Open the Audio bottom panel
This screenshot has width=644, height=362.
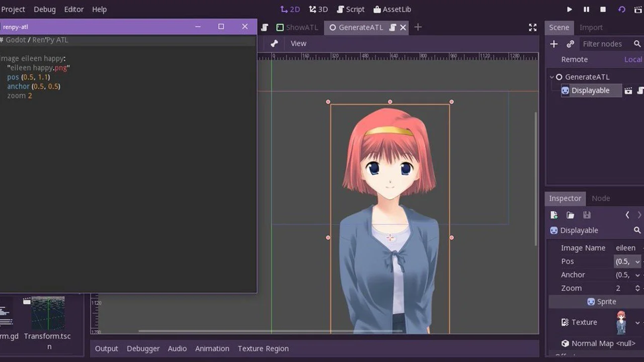[177, 348]
